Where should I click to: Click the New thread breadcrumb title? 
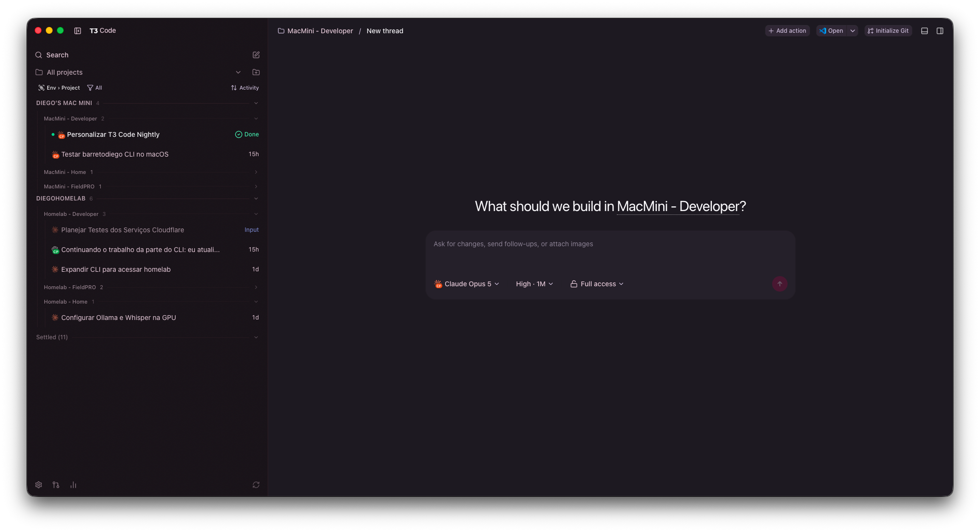[385, 31]
